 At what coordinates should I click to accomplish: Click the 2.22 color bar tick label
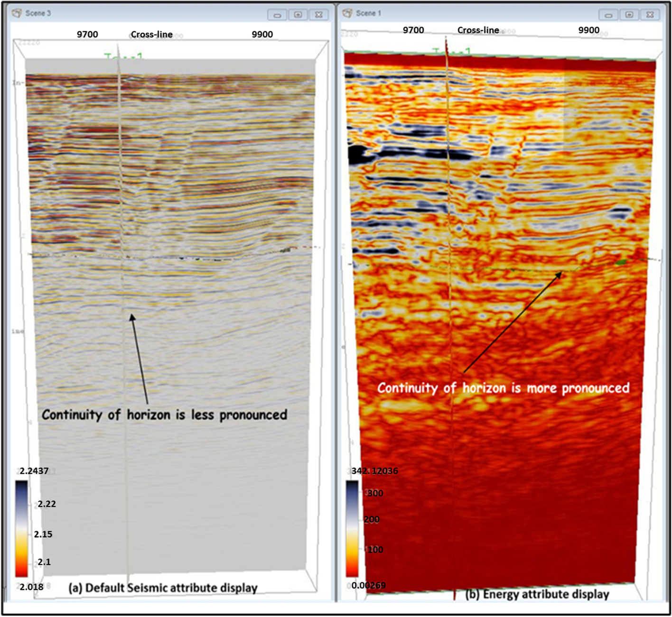pos(47,504)
